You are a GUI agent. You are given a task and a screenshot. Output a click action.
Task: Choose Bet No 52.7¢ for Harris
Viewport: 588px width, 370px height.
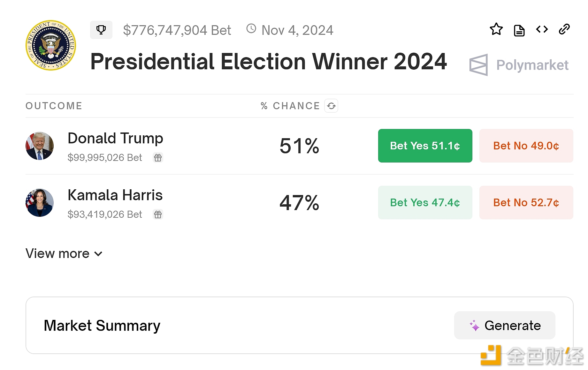pos(526,203)
